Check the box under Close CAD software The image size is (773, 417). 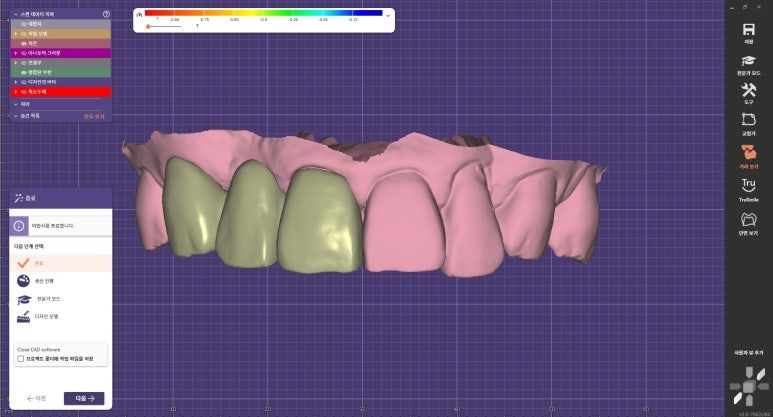pos(21,359)
